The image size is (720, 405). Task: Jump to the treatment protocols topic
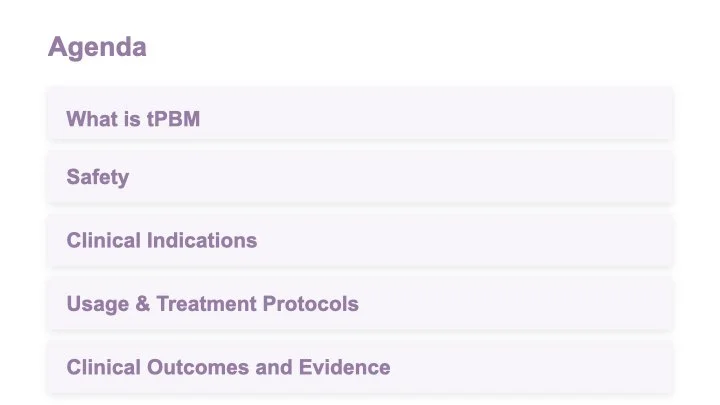(360, 304)
